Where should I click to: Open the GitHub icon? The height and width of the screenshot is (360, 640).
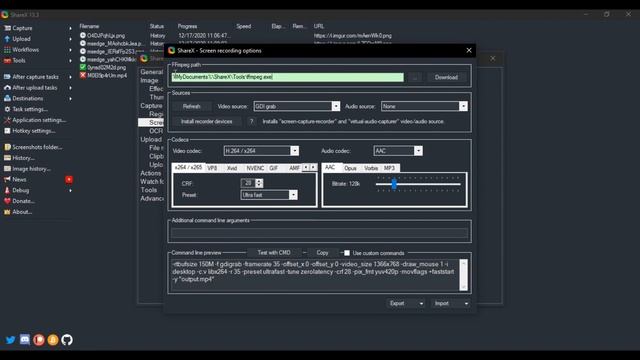point(67,340)
